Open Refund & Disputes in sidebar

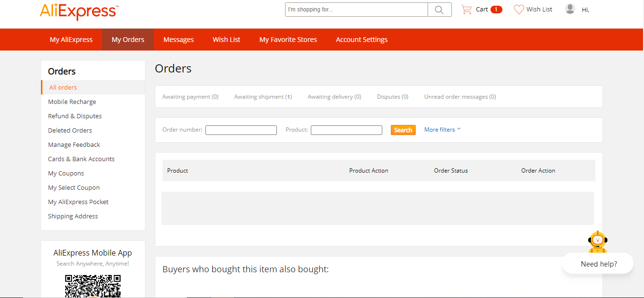pos(75,116)
